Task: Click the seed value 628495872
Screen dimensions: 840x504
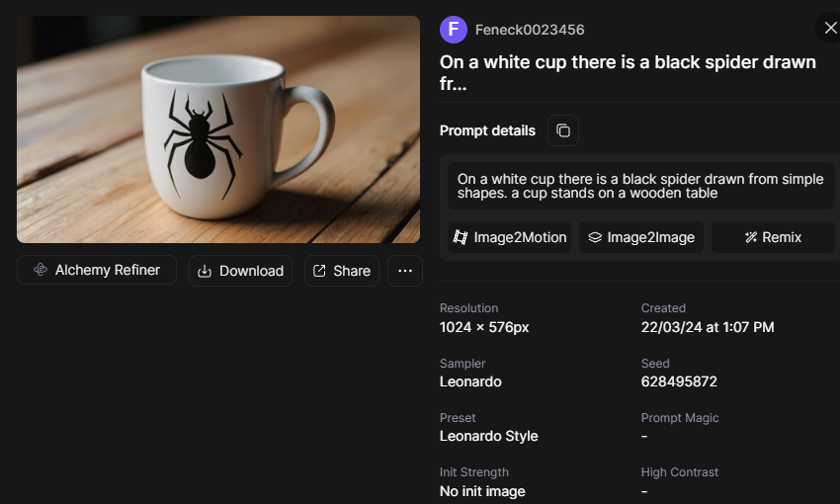Action: [679, 381]
